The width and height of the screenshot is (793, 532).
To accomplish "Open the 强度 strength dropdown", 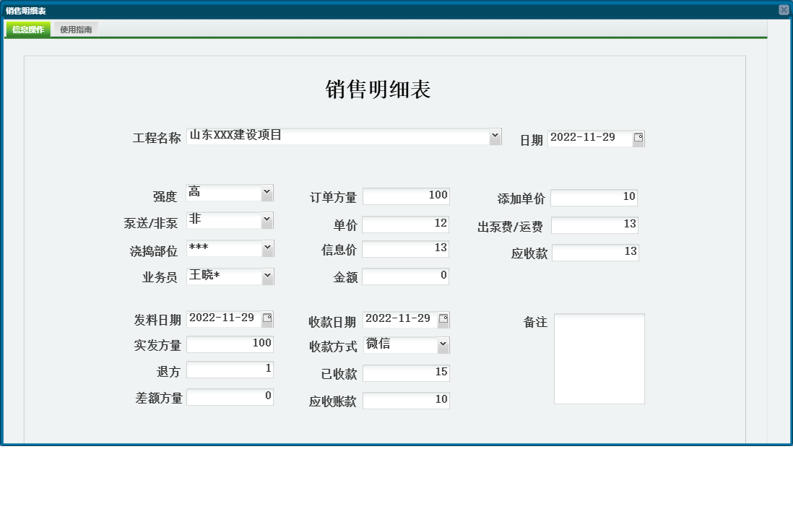I will tap(266, 193).
